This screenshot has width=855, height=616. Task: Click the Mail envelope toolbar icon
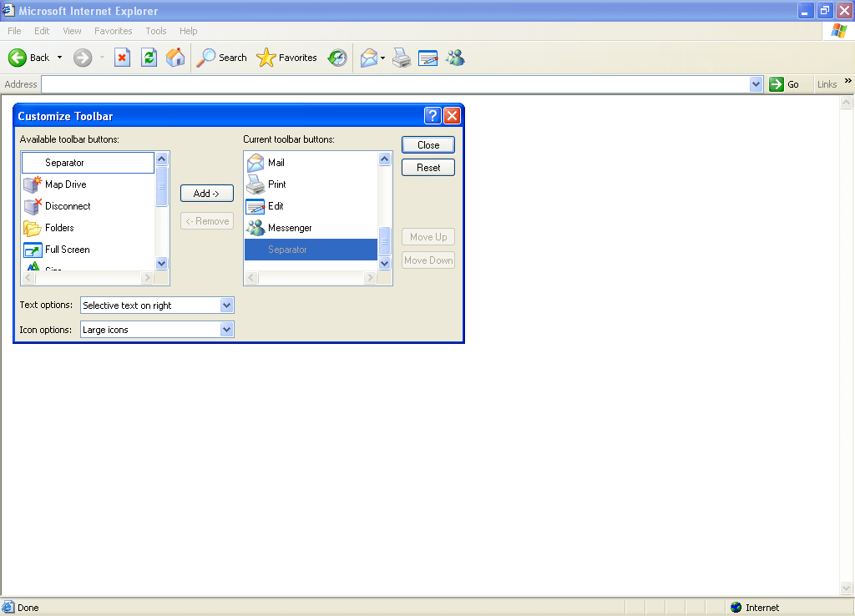pyautogui.click(x=369, y=58)
